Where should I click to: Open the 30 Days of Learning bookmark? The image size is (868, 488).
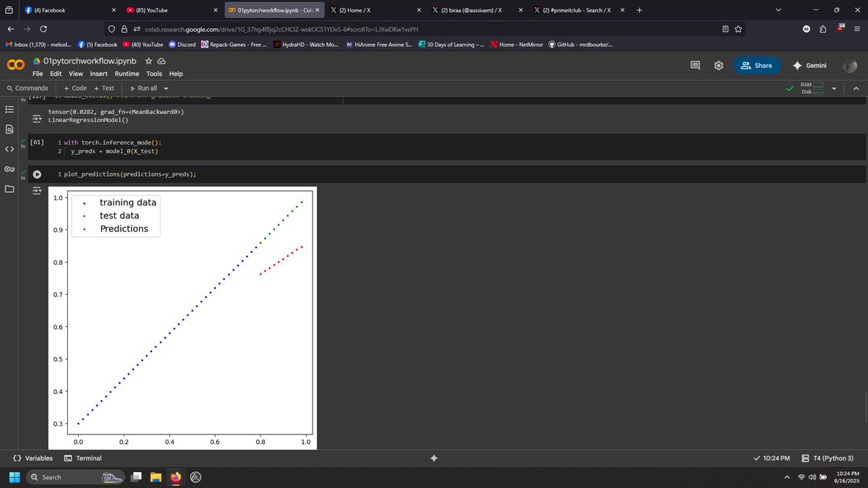click(x=451, y=45)
